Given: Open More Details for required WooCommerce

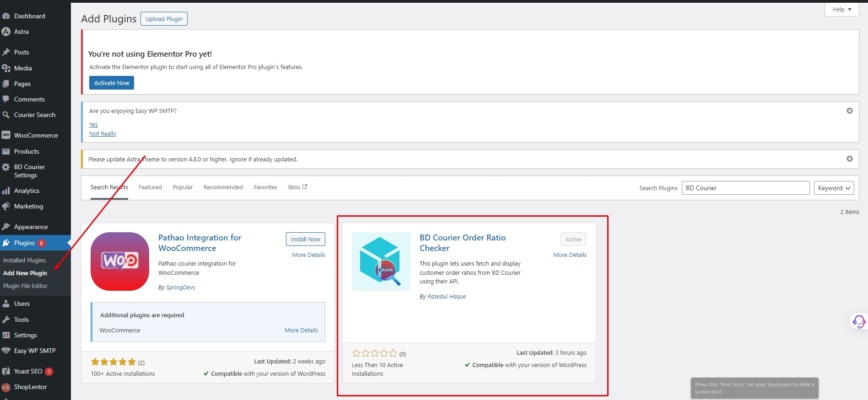Looking at the screenshot, I should click(301, 331).
